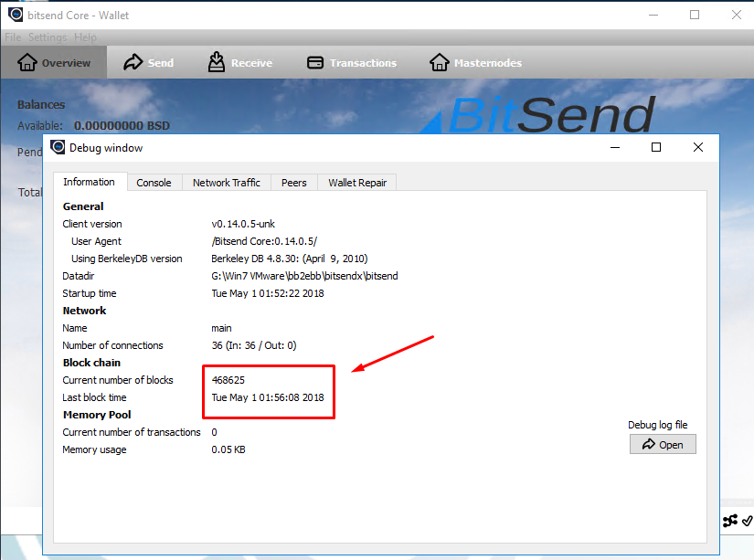Close the Debug window
Screen dimensions: 754x560
[x=698, y=148]
